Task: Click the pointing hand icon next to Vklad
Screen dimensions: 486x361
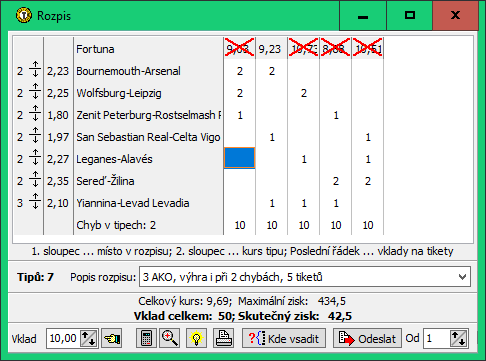Action: coord(112,338)
